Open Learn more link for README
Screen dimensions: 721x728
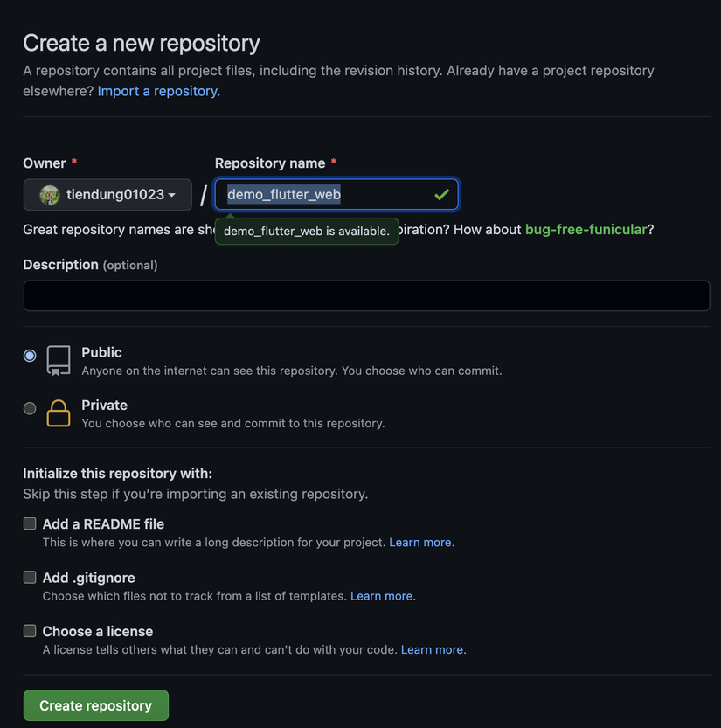421,543
